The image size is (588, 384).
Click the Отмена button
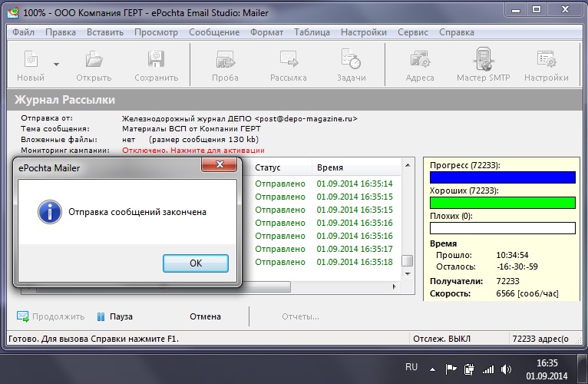tap(205, 316)
